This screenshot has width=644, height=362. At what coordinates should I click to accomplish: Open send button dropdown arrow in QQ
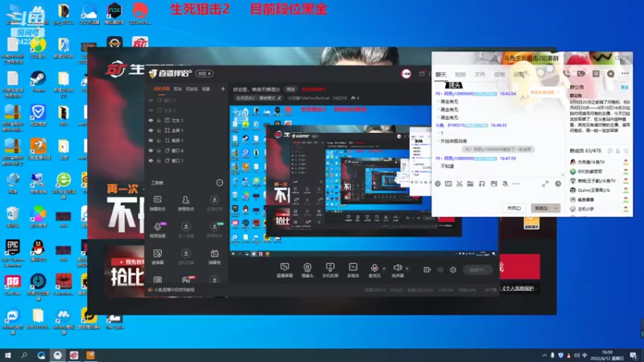(555, 208)
